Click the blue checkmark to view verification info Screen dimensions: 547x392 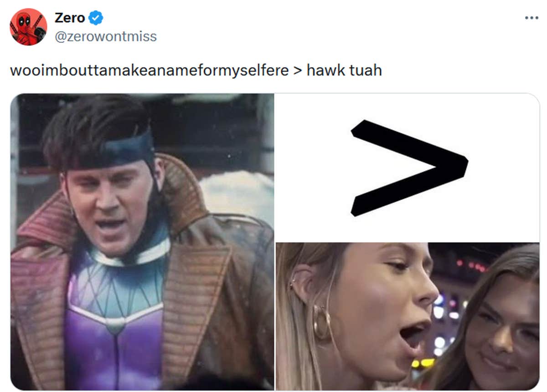coord(95,17)
